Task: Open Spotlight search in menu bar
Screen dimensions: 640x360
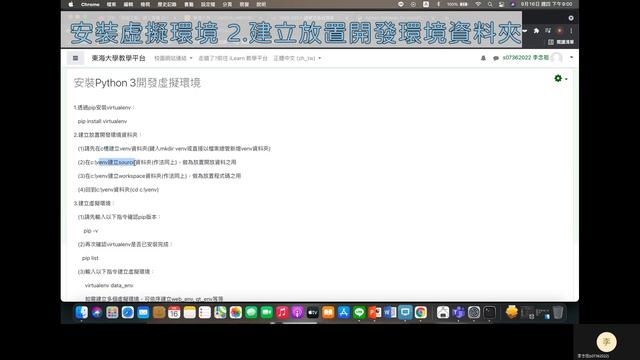Action: (490, 4)
